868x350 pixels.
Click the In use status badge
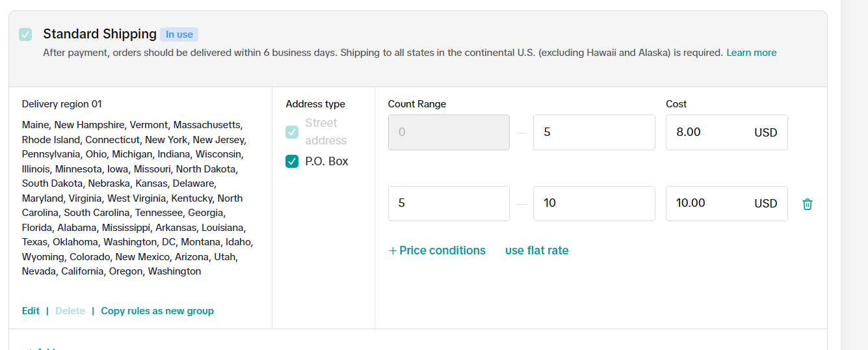pyautogui.click(x=179, y=34)
